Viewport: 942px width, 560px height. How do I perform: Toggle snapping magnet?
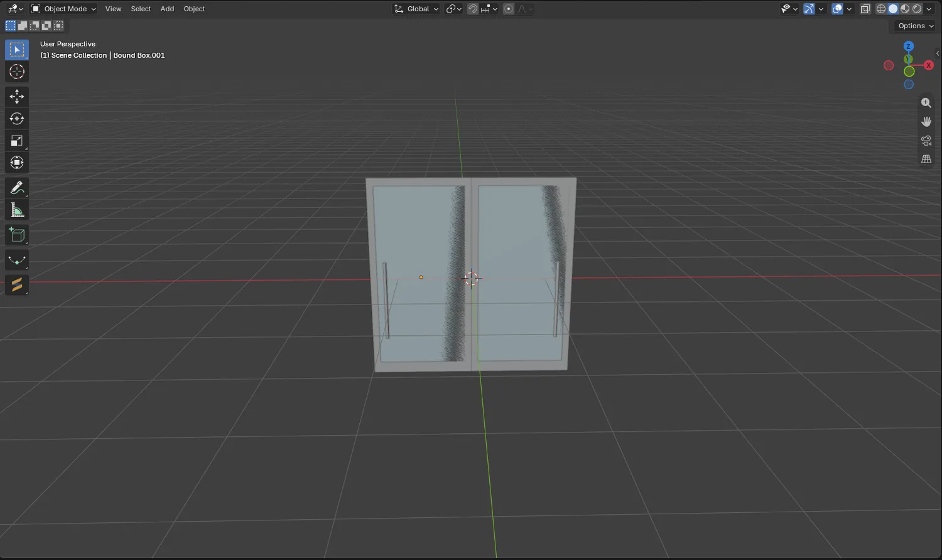pyautogui.click(x=473, y=9)
